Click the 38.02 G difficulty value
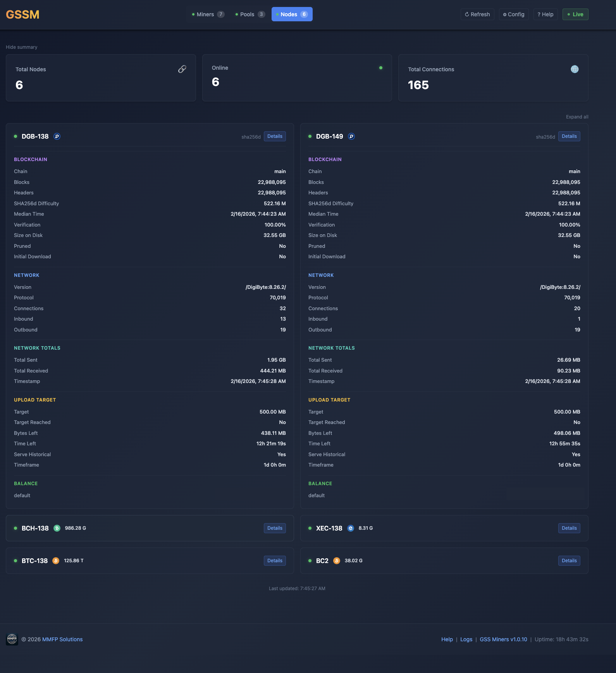This screenshot has height=673, width=616. (x=354, y=561)
